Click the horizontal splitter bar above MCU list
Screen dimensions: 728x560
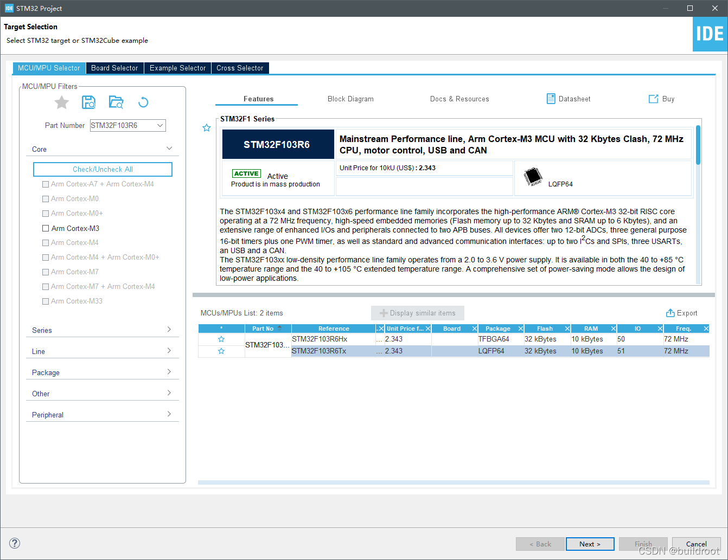(454, 295)
